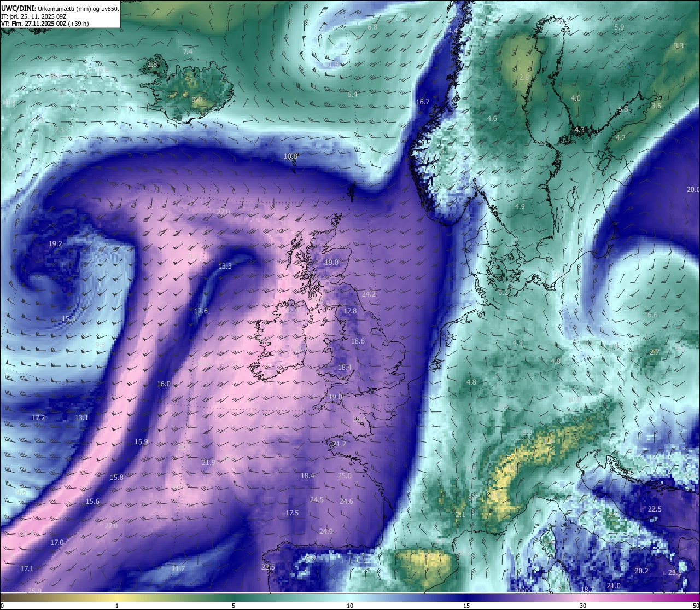Image resolution: width=700 pixels, height=610 pixels.
Task: Click the 15.8 value on the map
Action: (116, 478)
